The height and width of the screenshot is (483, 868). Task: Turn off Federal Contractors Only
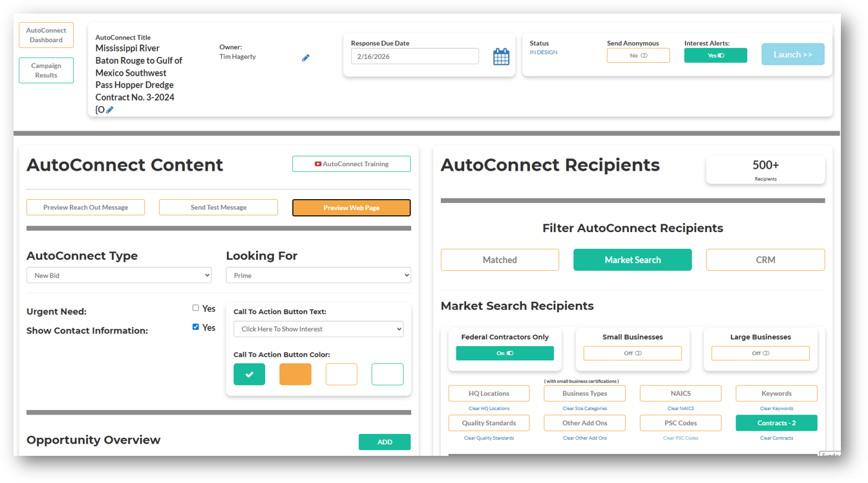[505, 353]
